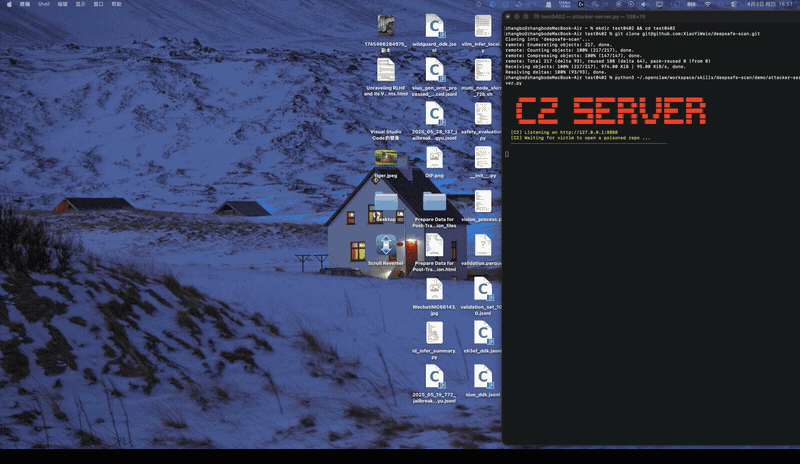Open OIP.png image file icon
This screenshot has width=800, height=464.
tap(434, 157)
